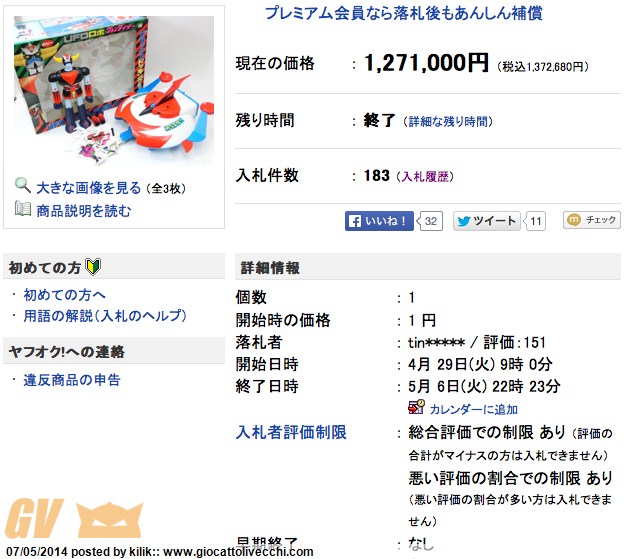The image size is (630, 559).
Task: Open the 入札者評価制限 link
Action: coord(291,432)
